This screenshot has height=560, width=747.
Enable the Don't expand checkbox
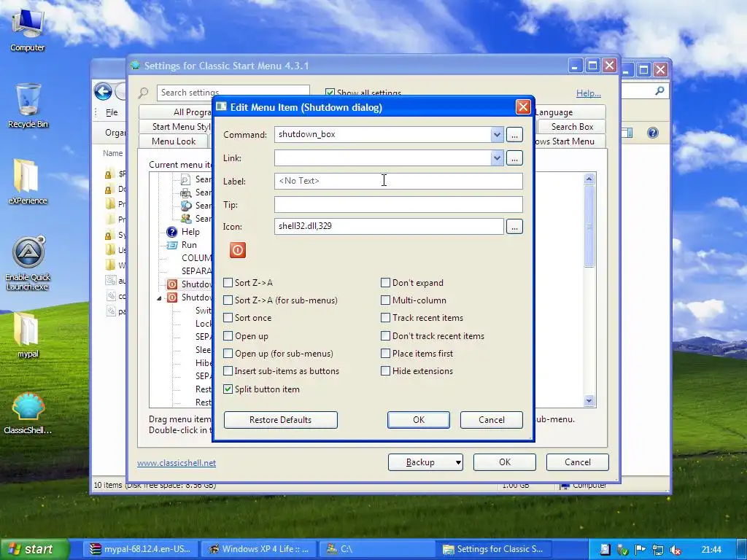(x=385, y=283)
